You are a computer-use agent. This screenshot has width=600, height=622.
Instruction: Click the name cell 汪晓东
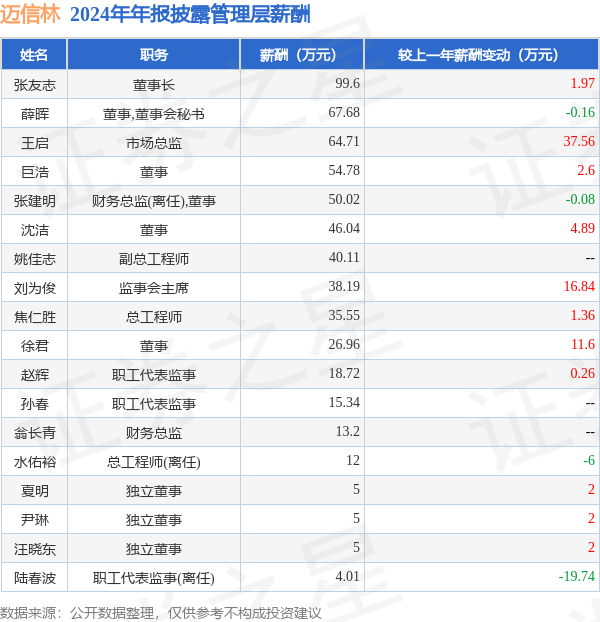[x=35, y=549]
